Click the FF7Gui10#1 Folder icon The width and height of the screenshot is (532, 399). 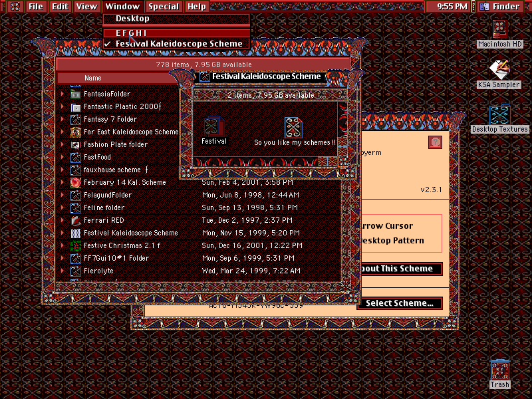pyautogui.click(x=75, y=258)
